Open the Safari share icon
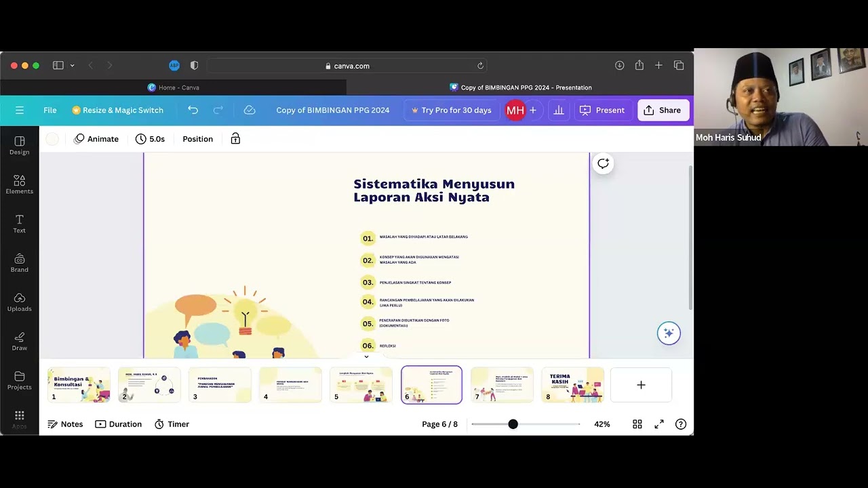868x488 pixels. tap(639, 66)
